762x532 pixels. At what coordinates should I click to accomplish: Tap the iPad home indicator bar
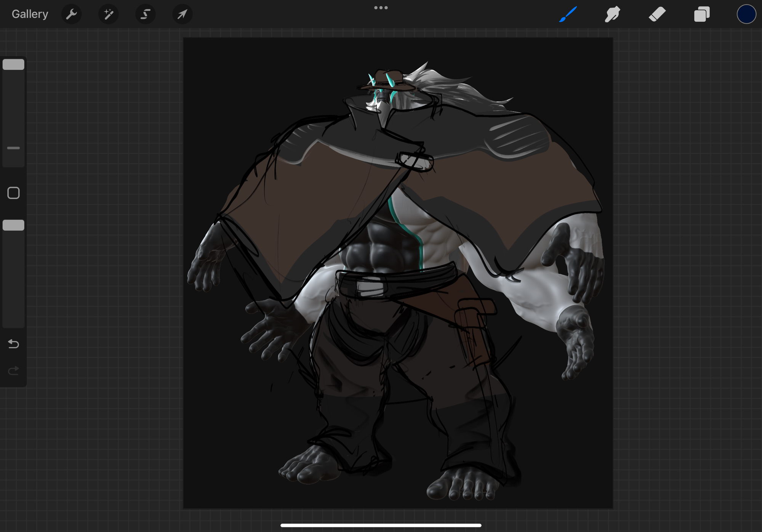381,525
